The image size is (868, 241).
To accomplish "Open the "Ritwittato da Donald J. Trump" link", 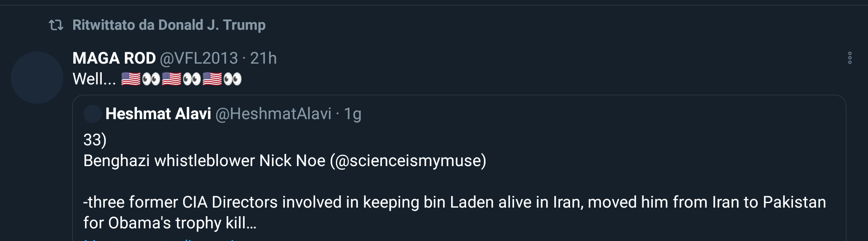I will (169, 25).
